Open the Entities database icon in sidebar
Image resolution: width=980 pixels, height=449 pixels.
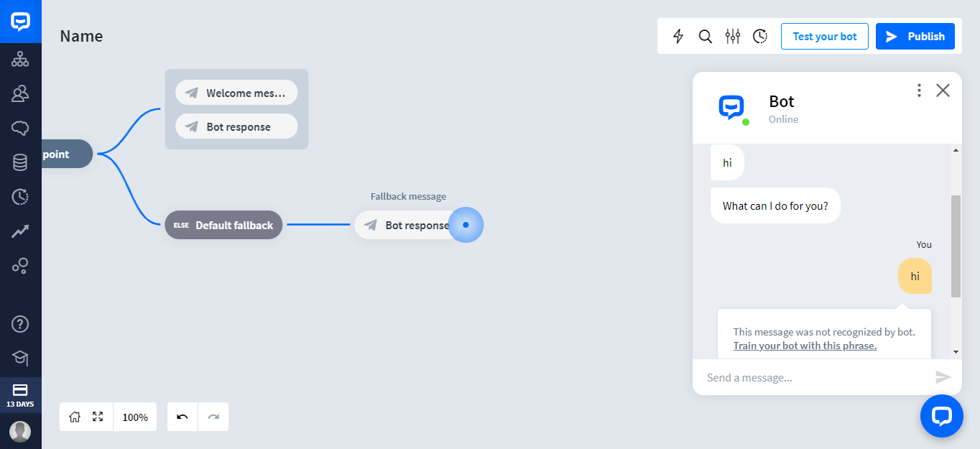(x=20, y=162)
